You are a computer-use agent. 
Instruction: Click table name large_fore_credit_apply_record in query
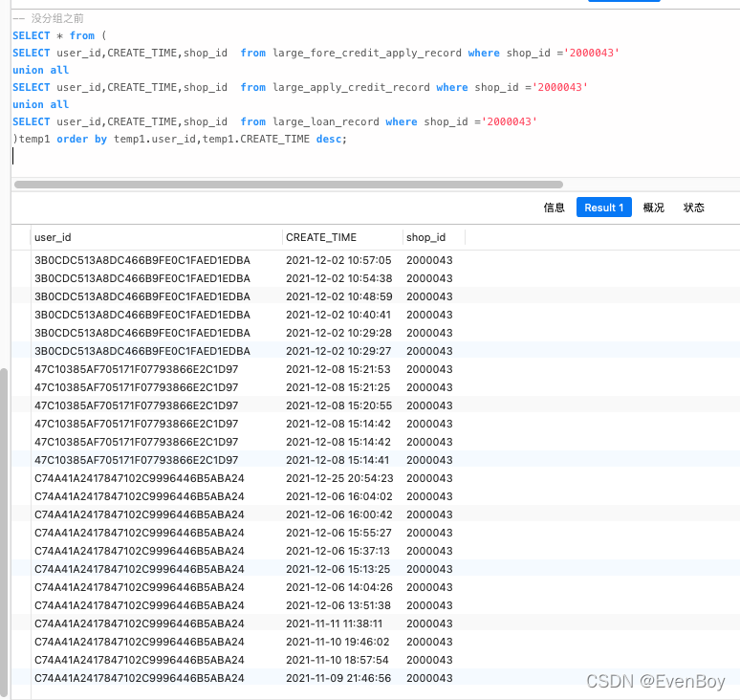pos(367,53)
